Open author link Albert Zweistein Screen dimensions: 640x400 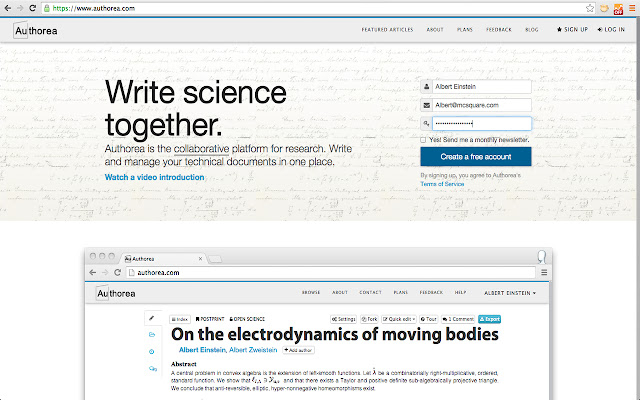(x=253, y=350)
